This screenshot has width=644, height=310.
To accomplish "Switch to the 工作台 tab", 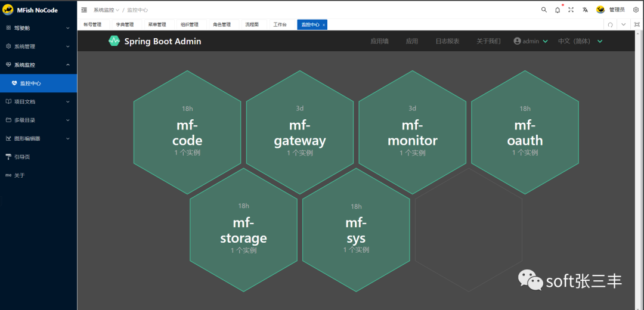I will tap(280, 25).
